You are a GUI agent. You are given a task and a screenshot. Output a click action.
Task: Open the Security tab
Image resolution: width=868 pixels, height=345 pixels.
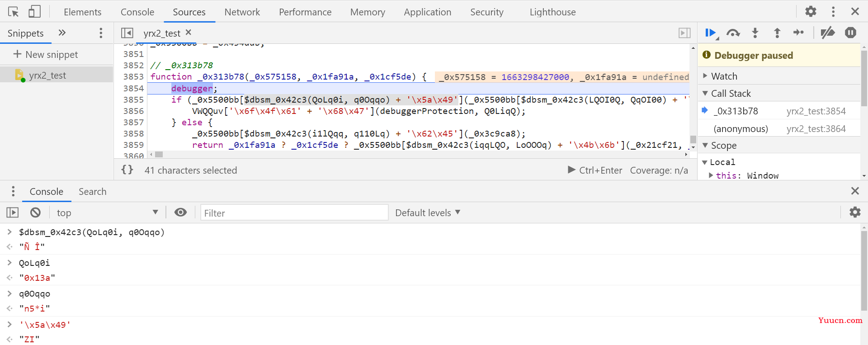click(x=486, y=12)
